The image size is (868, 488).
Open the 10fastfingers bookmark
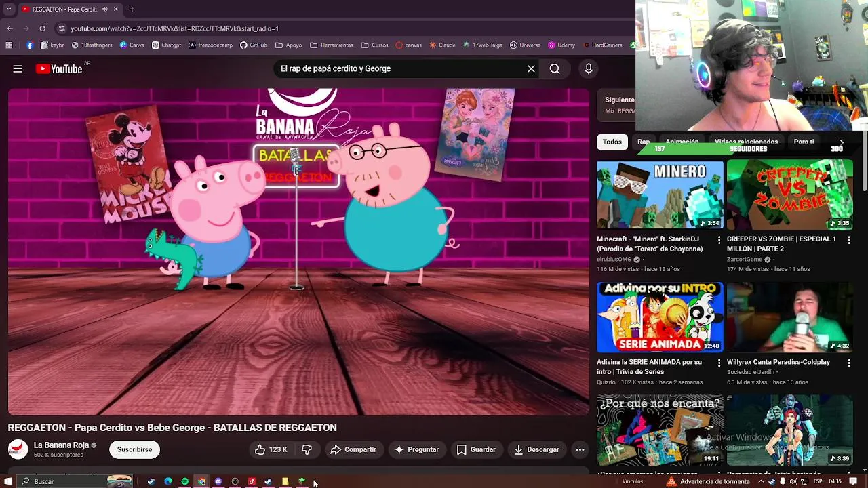click(92, 45)
